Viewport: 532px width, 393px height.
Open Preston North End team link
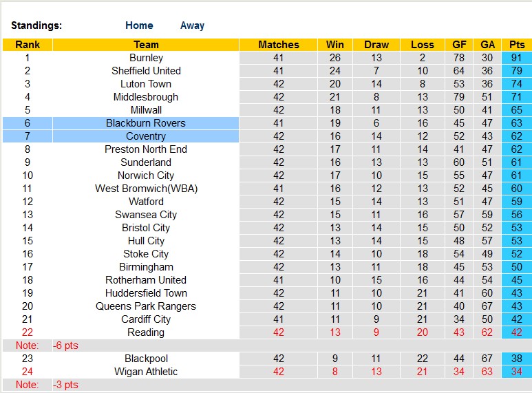point(146,149)
